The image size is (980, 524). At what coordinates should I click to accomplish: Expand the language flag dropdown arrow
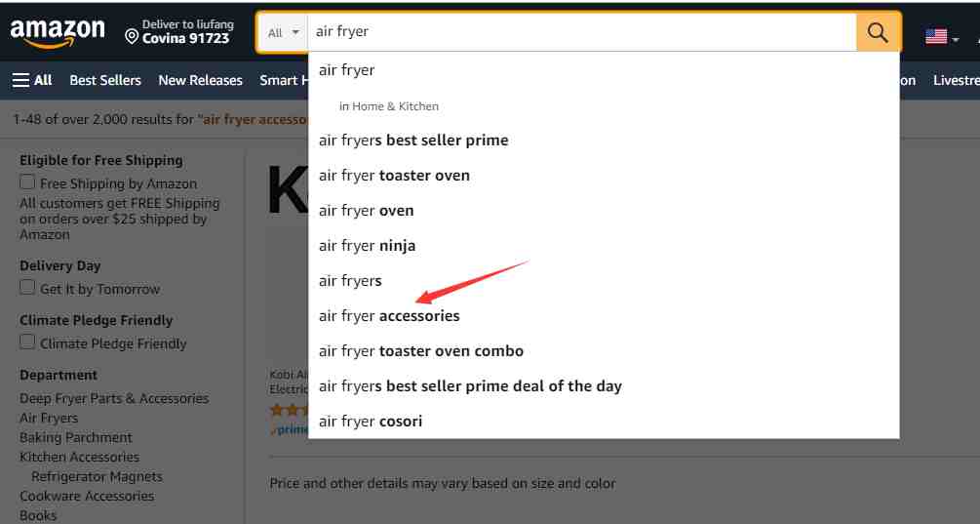tap(955, 39)
